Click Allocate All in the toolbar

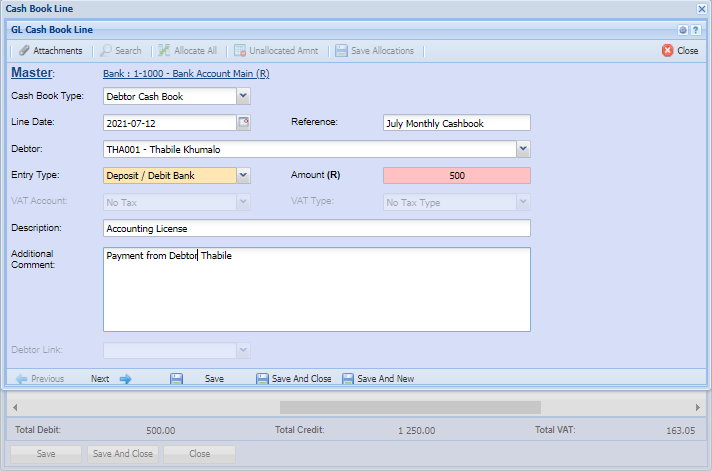(x=187, y=50)
